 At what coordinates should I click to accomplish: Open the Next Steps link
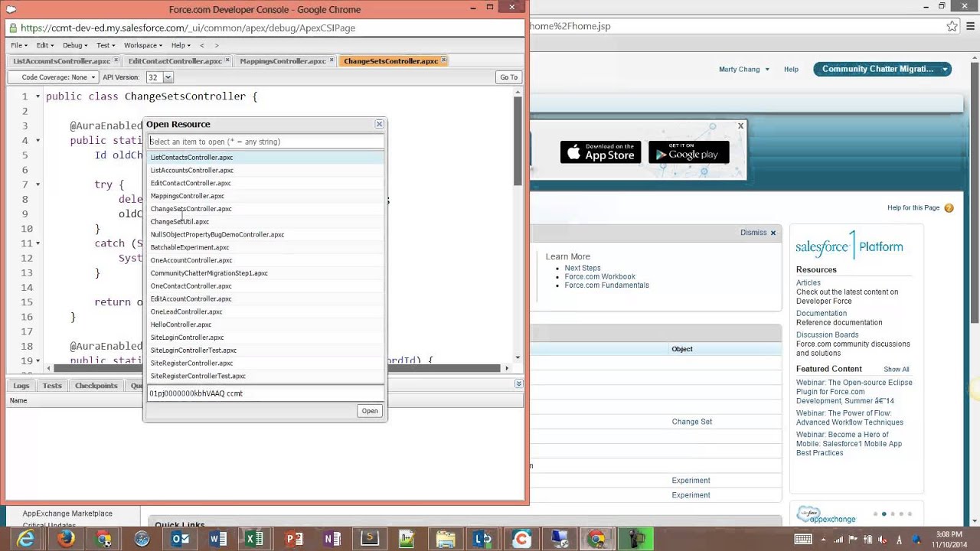[583, 268]
